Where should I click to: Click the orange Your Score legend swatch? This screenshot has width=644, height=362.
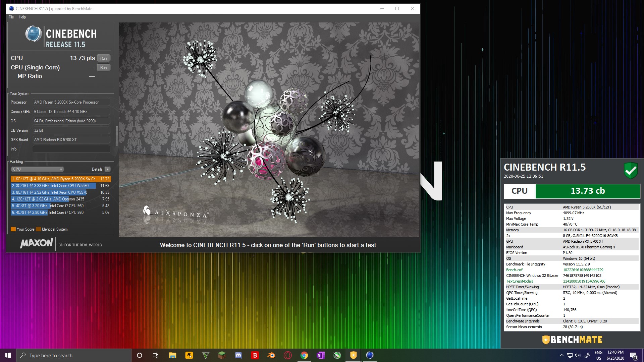coord(13,229)
